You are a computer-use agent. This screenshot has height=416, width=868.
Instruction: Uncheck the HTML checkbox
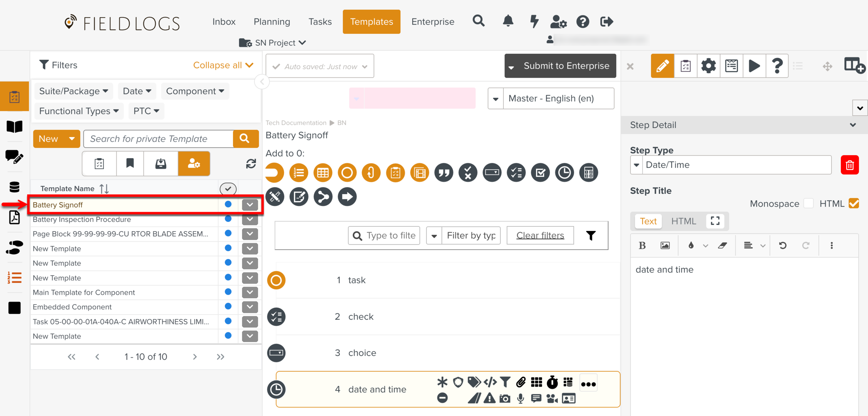[853, 203]
